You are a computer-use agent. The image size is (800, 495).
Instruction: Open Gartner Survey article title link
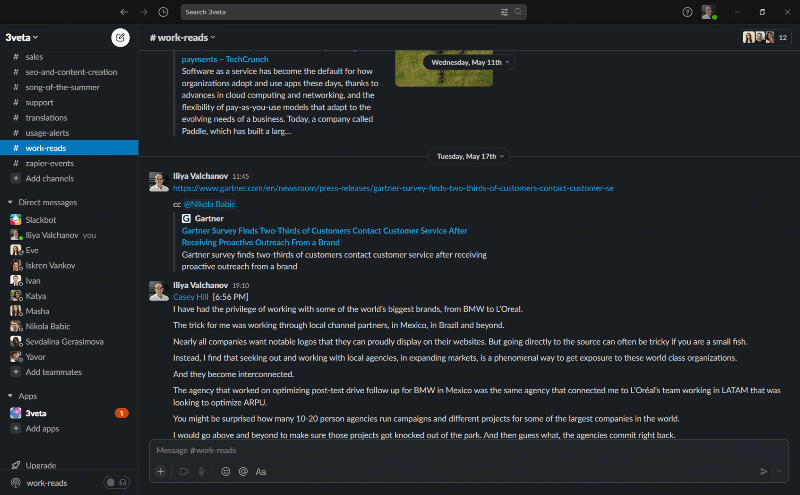coord(324,236)
